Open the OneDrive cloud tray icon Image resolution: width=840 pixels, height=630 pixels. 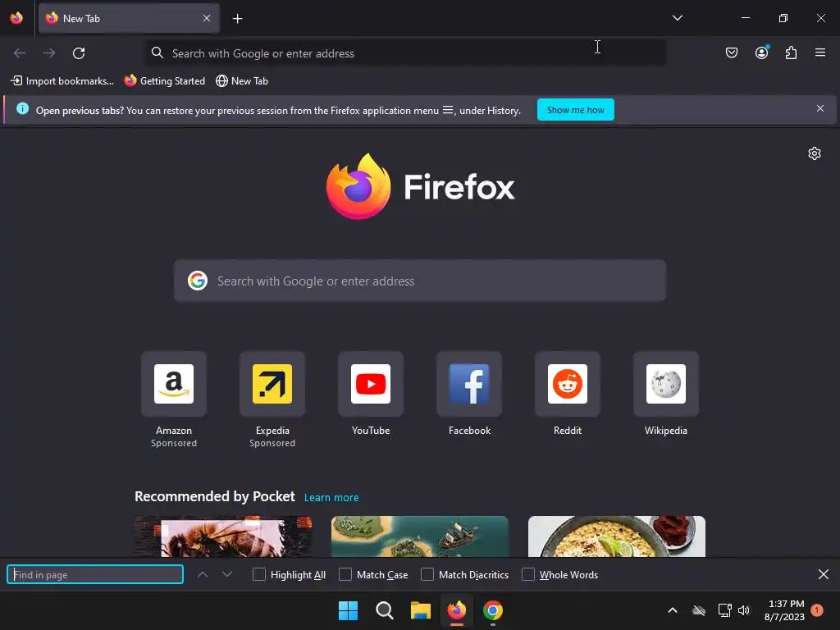tap(699, 610)
